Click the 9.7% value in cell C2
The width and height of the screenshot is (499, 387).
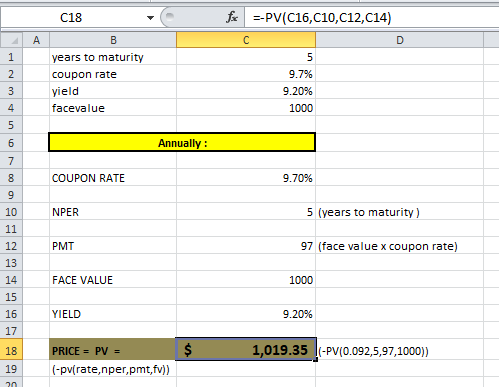[246, 74]
